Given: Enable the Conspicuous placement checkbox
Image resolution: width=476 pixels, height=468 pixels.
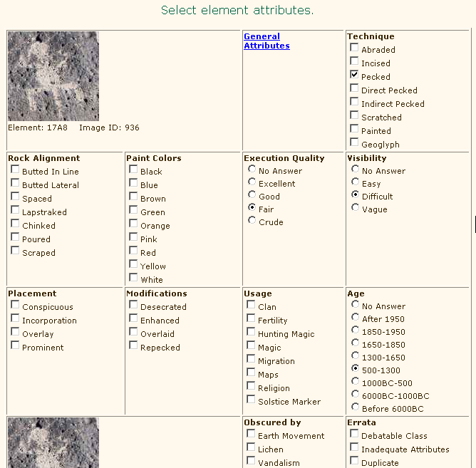Looking at the screenshot, I should [x=15, y=305].
